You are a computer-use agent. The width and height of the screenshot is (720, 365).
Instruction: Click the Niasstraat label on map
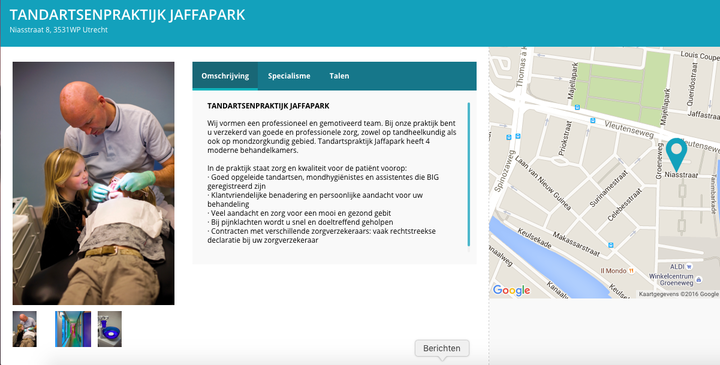tap(681, 175)
